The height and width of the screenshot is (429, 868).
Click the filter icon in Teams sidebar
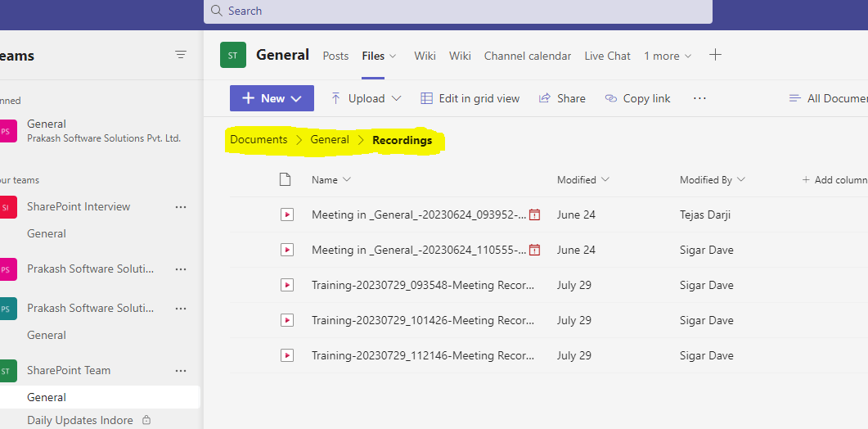[181, 55]
